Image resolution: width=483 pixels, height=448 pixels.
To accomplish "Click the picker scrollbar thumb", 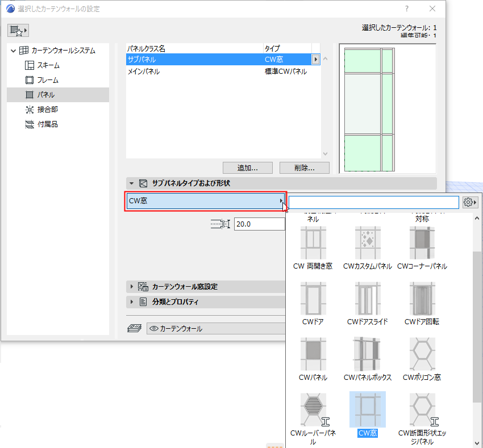I will pos(477,326).
